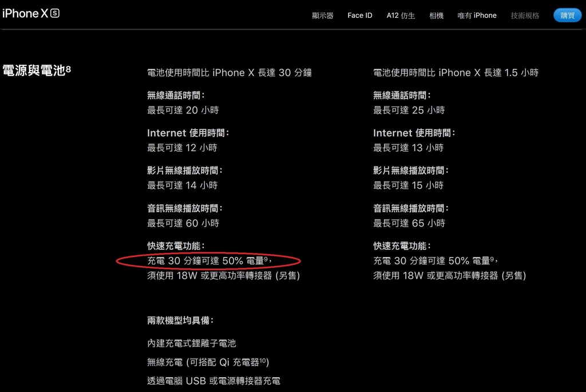Click 最長可達 60 小時 audio playback value
This screenshot has width=586, height=392.
(183, 223)
